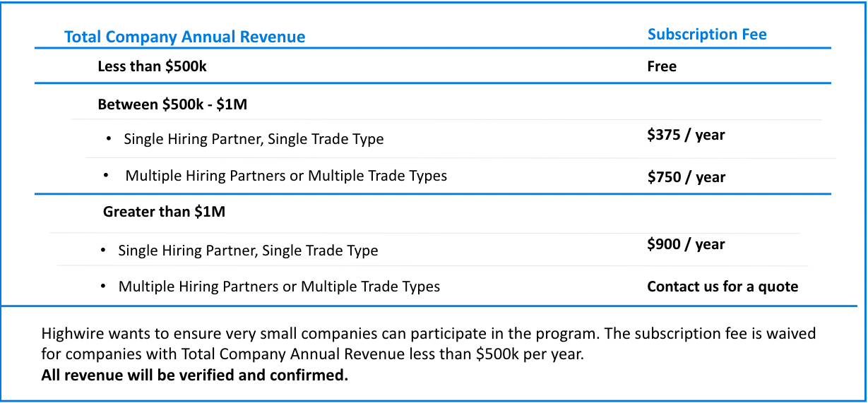The height and width of the screenshot is (403, 868).
Task: Click the Total Company Annual Revenue header
Action: click(185, 37)
